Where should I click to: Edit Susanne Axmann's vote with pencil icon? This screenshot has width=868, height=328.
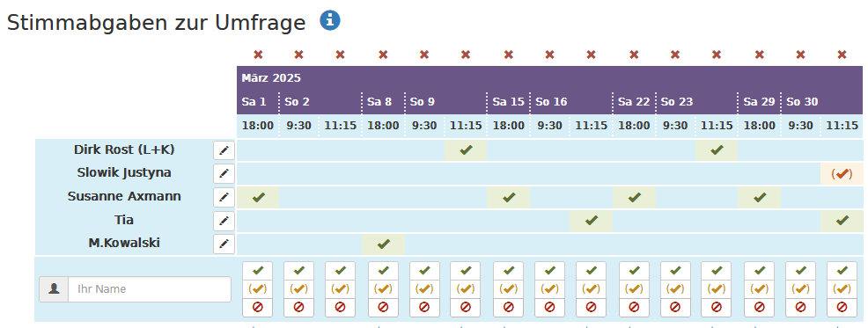click(x=224, y=198)
